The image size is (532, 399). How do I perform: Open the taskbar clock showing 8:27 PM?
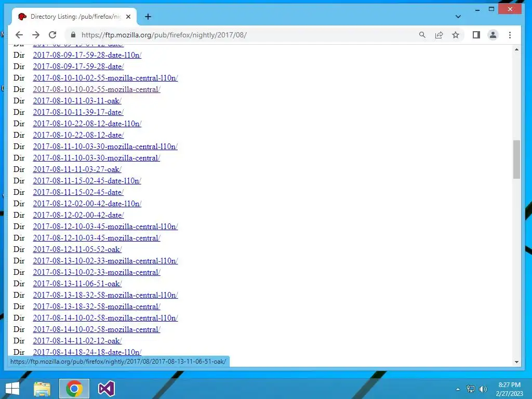(x=509, y=389)
